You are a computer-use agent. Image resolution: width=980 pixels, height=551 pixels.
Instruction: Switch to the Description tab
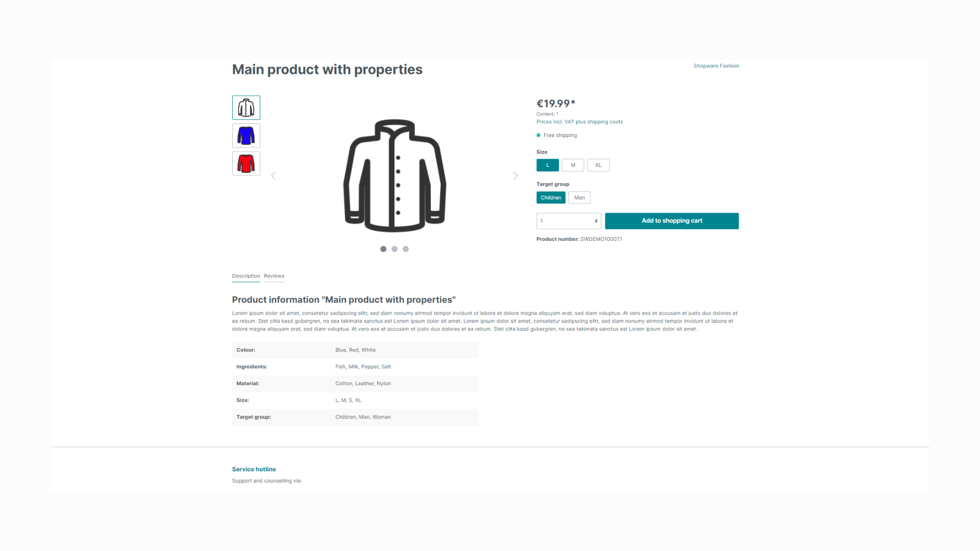click(x=246, y=276)
